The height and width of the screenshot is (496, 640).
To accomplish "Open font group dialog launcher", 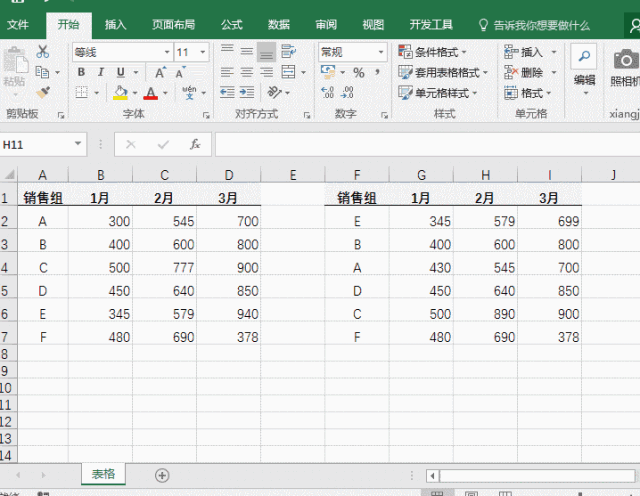I will (206, 116).
